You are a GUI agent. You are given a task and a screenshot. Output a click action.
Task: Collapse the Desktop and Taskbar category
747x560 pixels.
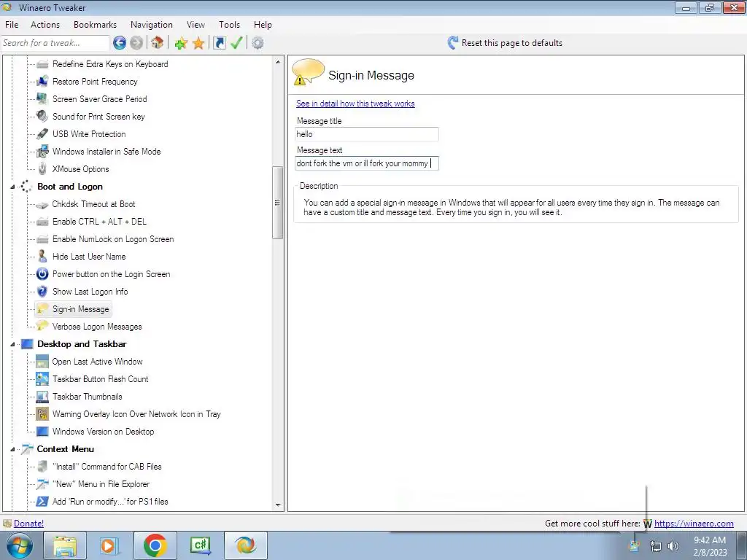13,344
